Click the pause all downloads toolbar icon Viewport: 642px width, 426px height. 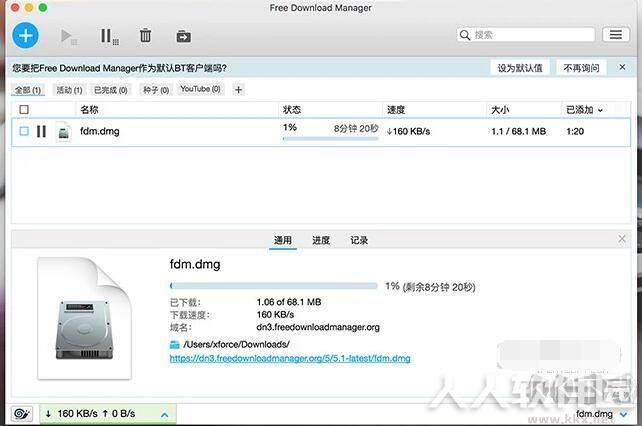pyautogui.click(x=109, y=36)
